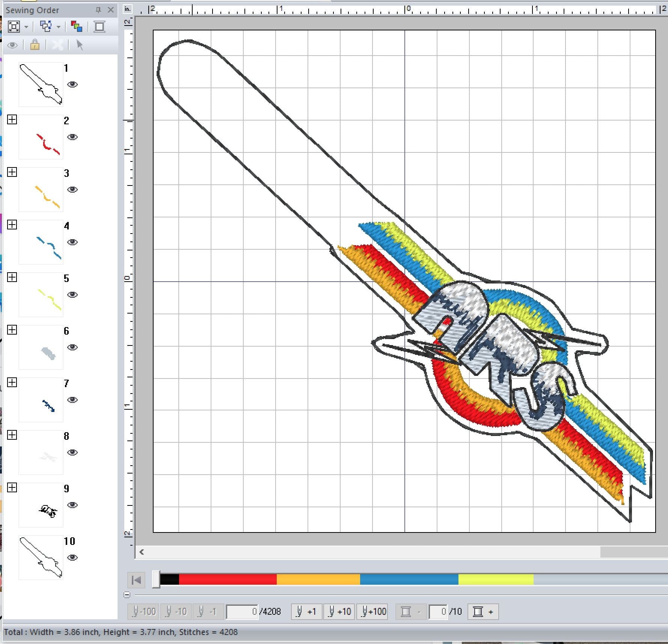Image resolution: width=668 pixels, height=644 pixels.
Task: Expand sewing order group 2
Action: point(12,120)
